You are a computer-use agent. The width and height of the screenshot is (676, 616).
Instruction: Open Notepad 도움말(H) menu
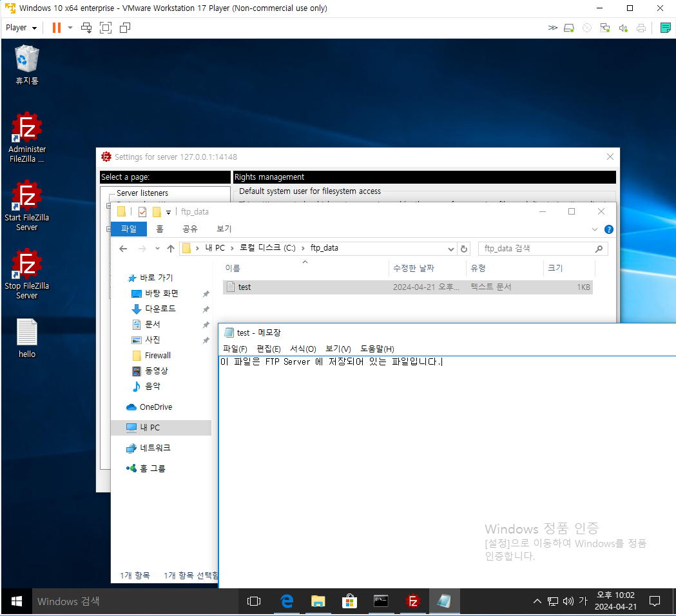[x=377, y=349]
